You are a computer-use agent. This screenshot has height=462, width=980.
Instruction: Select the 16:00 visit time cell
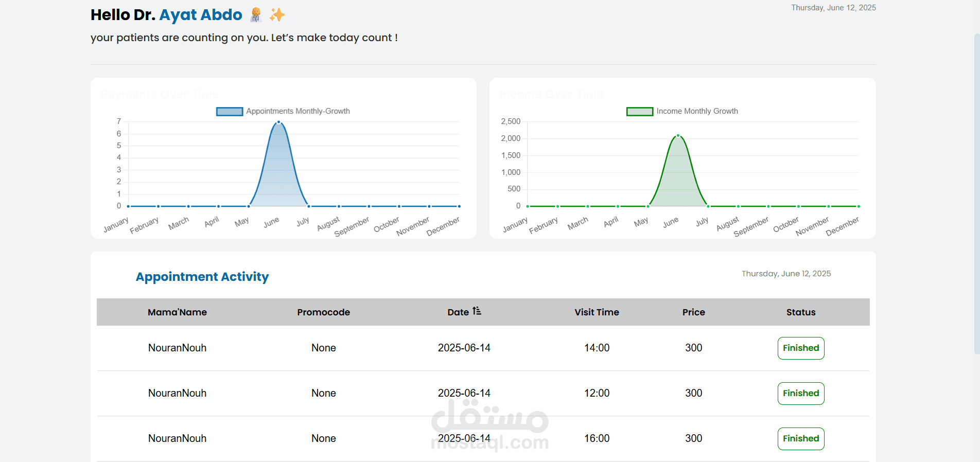(597, 438)
